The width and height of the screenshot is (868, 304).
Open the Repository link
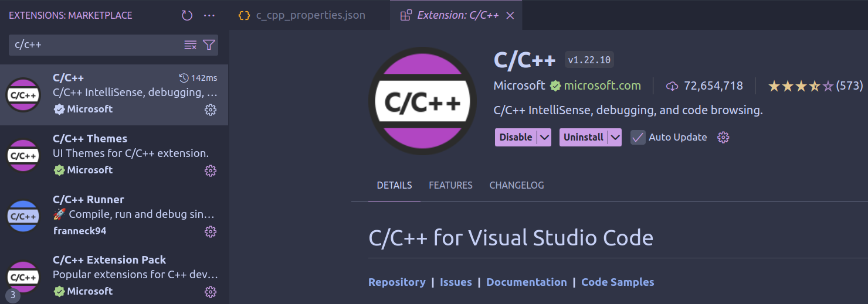[396, 282]
